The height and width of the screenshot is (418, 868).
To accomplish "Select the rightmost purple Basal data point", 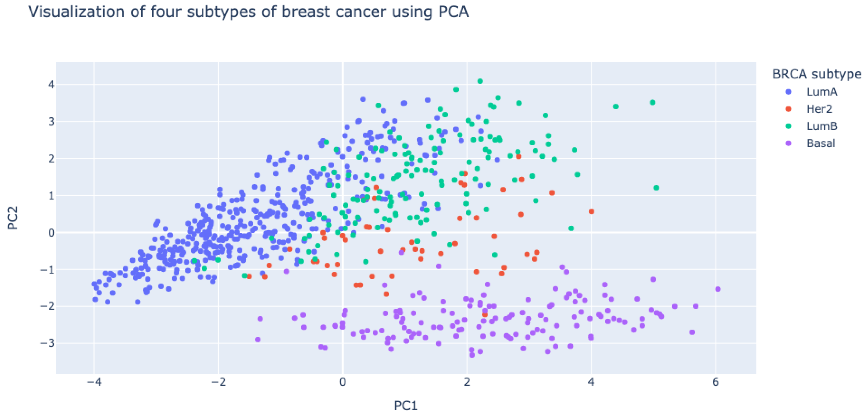I will pos(718,289).
